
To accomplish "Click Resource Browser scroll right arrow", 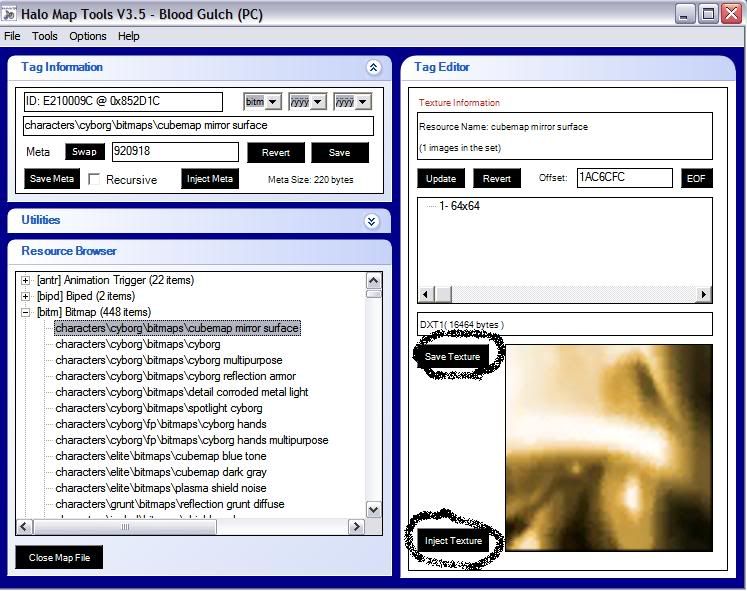I will click(356, 527).
